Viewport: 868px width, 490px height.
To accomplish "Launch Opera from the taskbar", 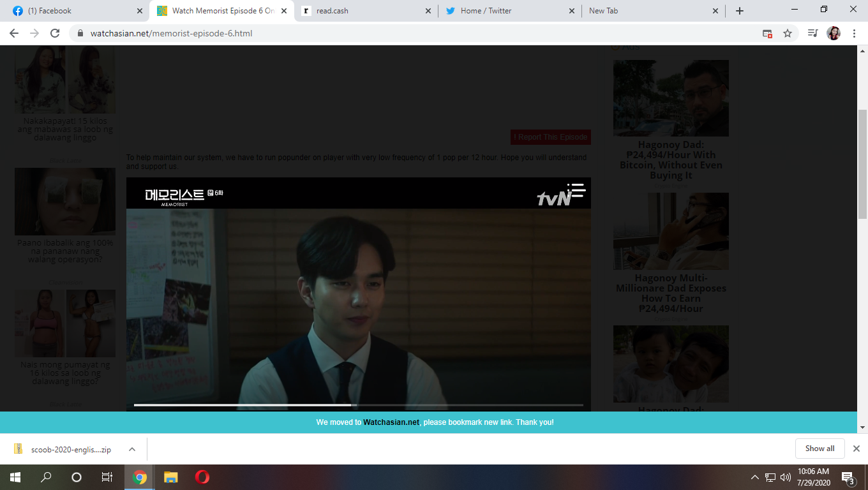I will click(202, 477).
